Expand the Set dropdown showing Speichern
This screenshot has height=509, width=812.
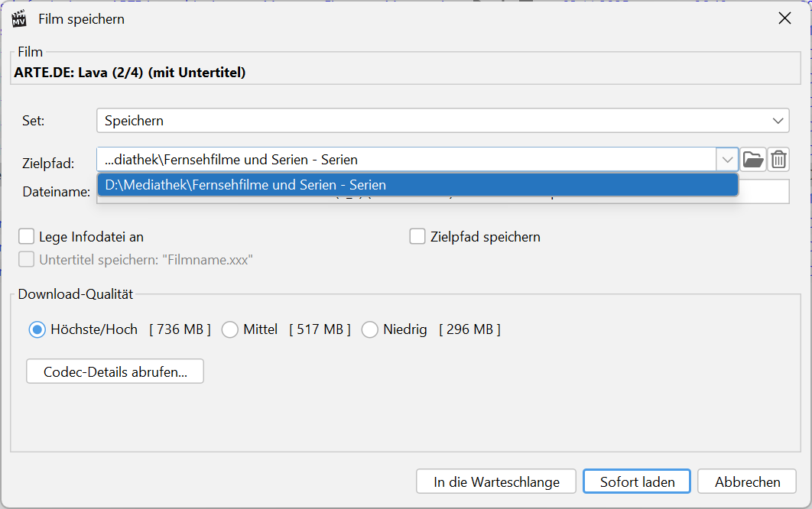778,121
